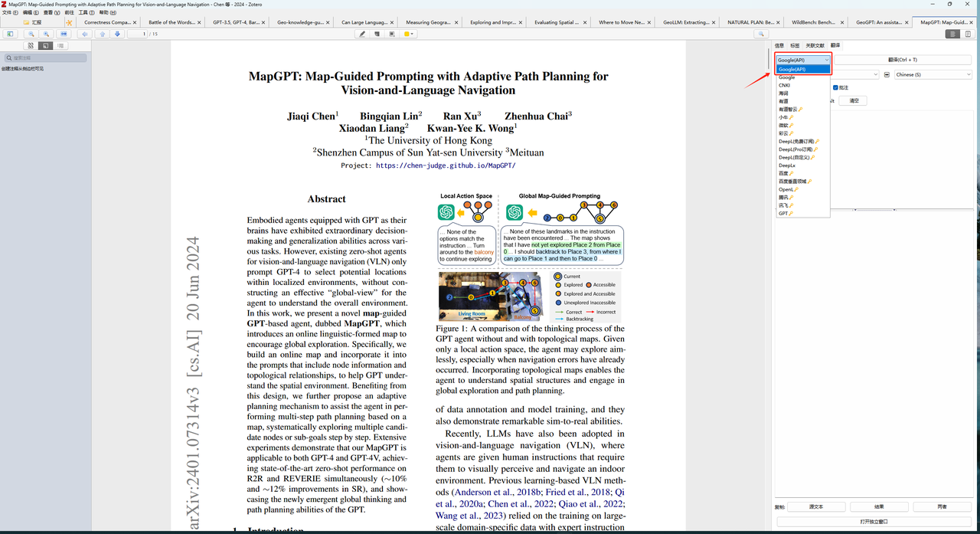Swap source and target languages

pos(887,74)
